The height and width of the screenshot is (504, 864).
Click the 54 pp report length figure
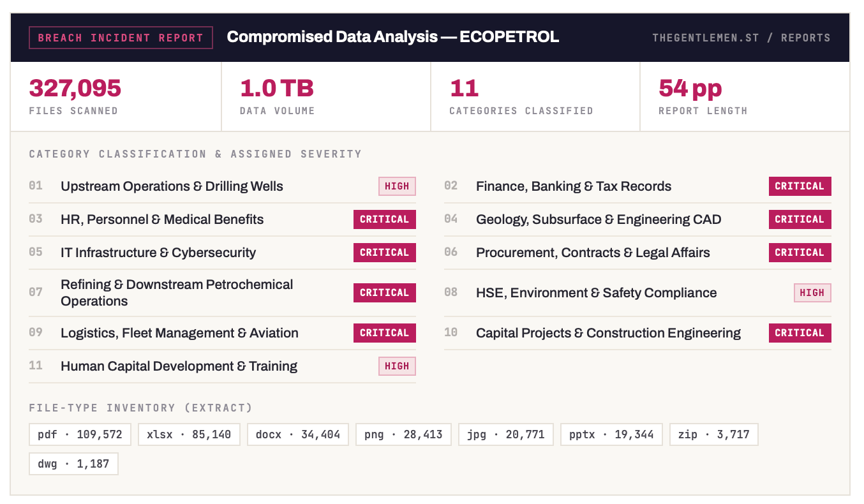click(690, 88)
